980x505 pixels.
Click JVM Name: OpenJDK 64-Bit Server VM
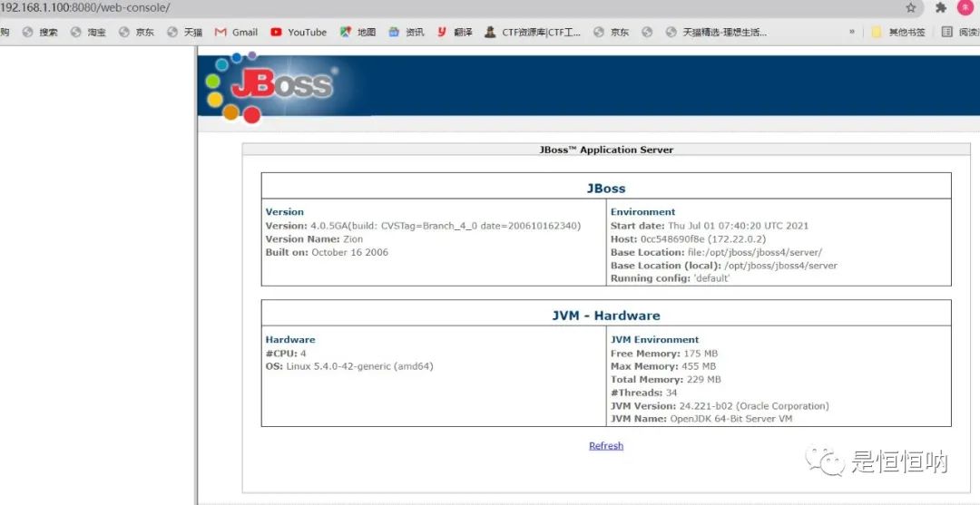click(x=701, y=419)
